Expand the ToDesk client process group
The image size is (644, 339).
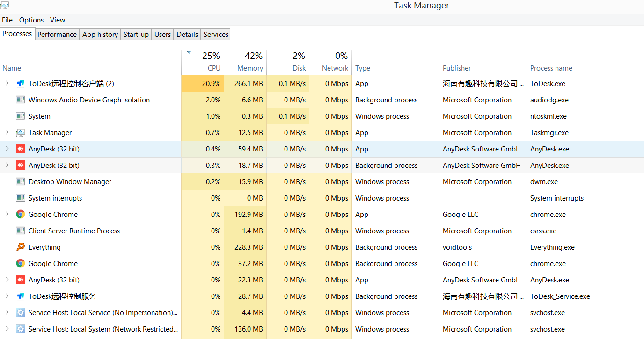click(7, 83)
